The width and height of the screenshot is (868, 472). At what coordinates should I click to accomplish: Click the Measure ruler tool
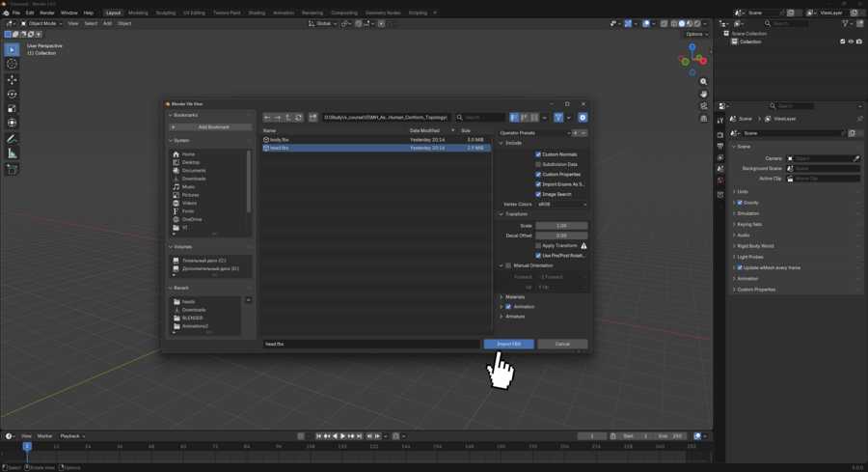tap(13, 153)
